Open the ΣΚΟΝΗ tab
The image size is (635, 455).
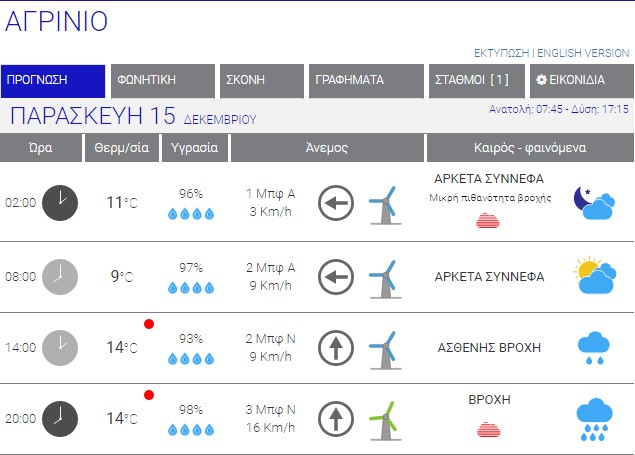pyautogui.click(x=262, y=81)
